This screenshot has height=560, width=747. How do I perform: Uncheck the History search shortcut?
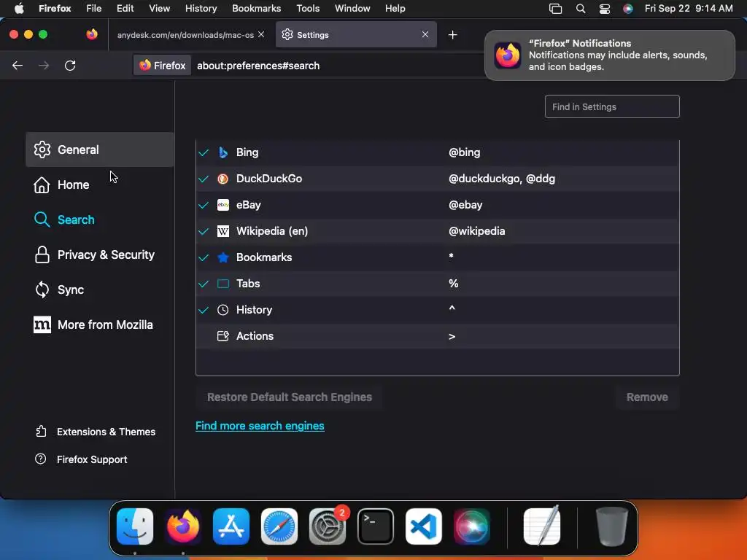pos(204,309)
